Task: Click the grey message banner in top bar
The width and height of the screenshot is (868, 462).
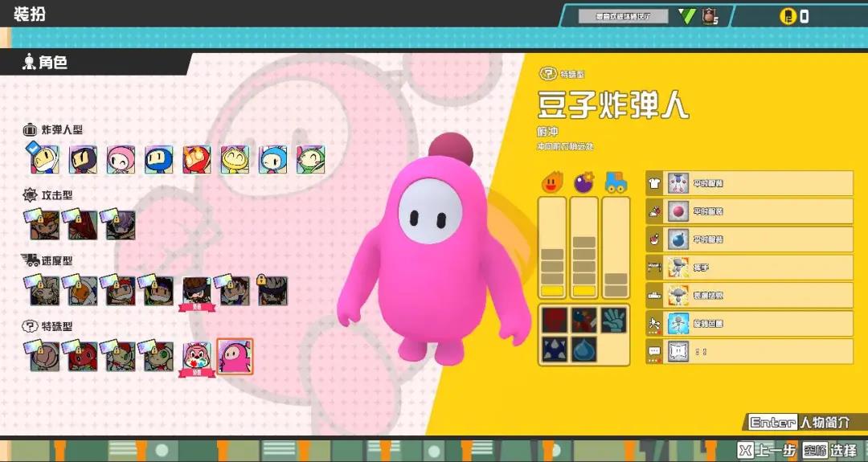Action: click(x=623, y=17)
